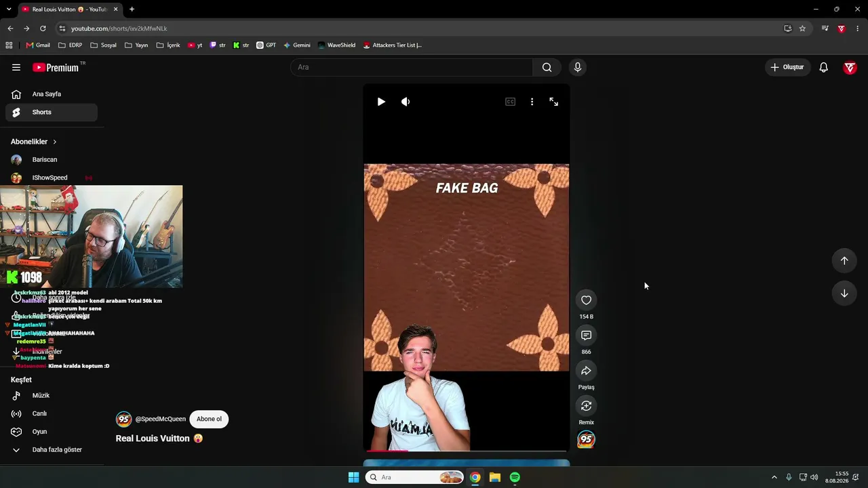Image resolution: width=868 pixels, height=488 pixels.
Task: Open Ana Sayfa in the sidebar
Action: point(52,94)
